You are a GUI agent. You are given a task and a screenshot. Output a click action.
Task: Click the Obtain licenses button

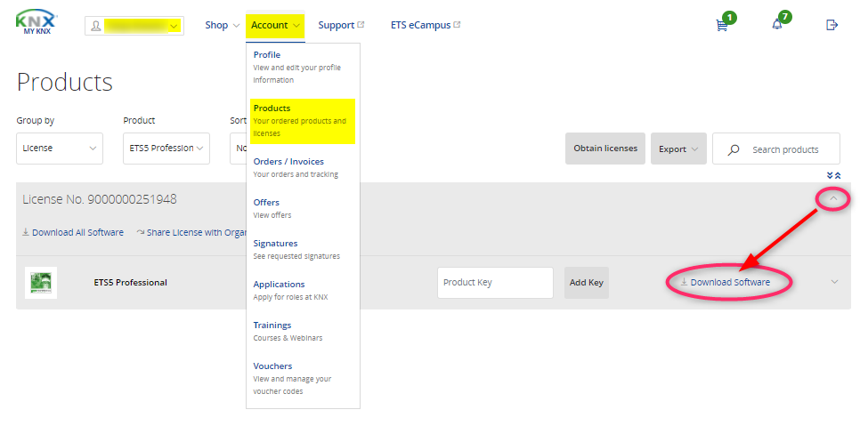605,149
